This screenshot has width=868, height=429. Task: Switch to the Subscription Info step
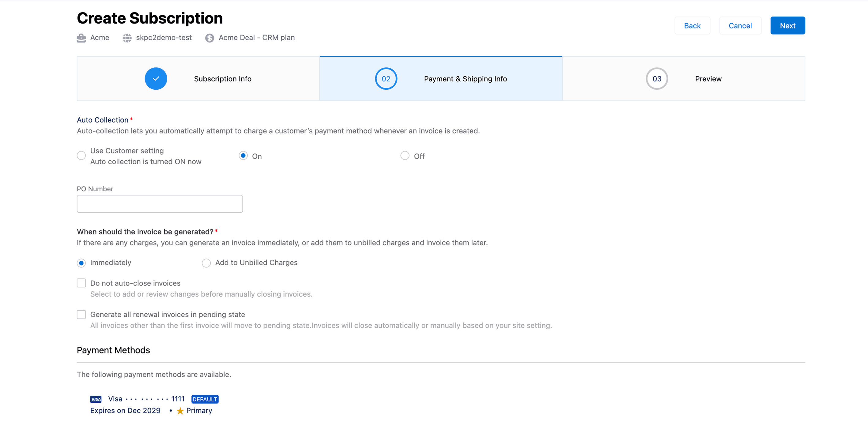222,78
